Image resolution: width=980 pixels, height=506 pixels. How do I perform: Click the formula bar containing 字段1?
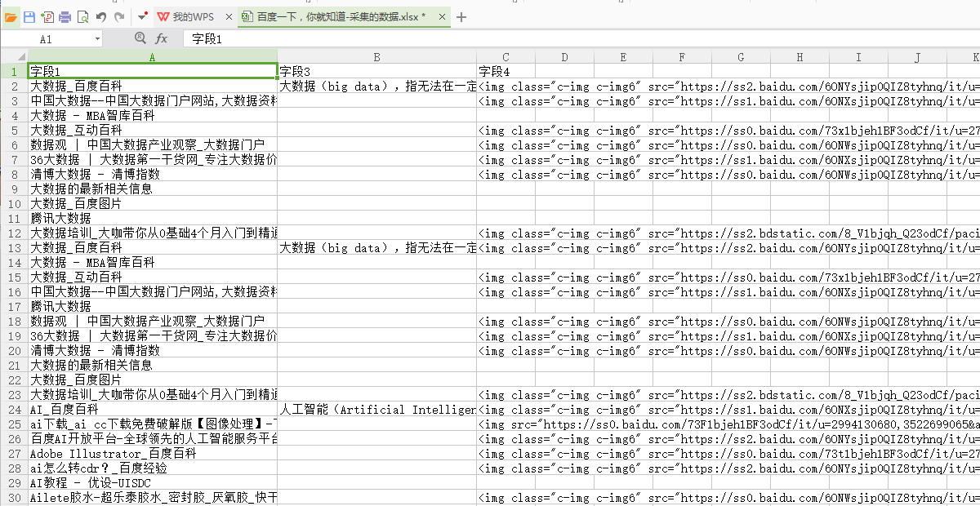pyautogui.click(x=581, y=38)
